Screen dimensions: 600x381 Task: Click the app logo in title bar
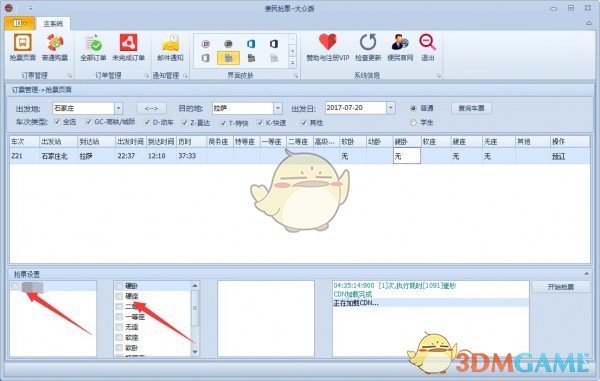click(9, 7)
